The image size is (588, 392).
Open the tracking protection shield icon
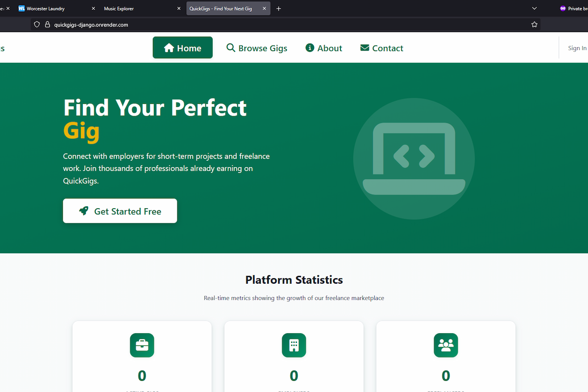[37, 24]
